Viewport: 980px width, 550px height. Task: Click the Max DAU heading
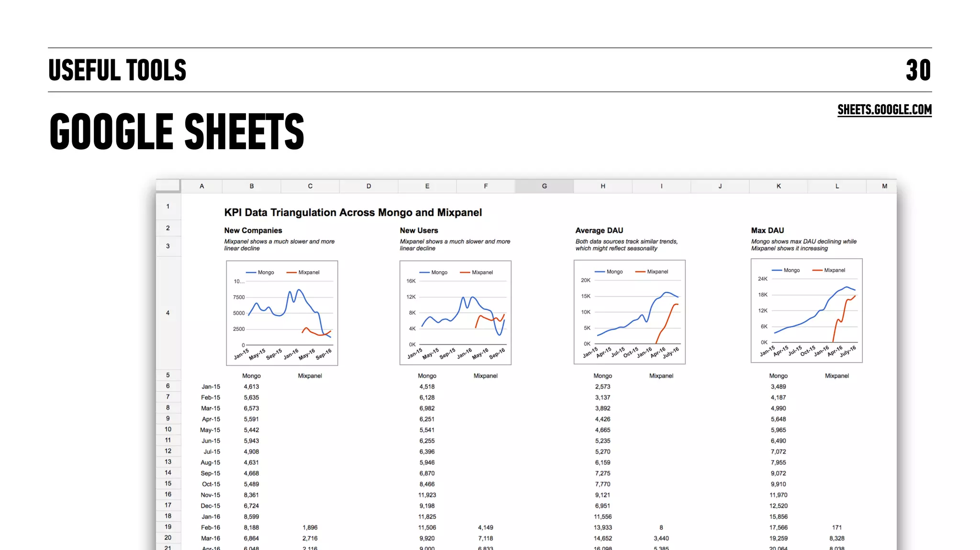[768, 231]
